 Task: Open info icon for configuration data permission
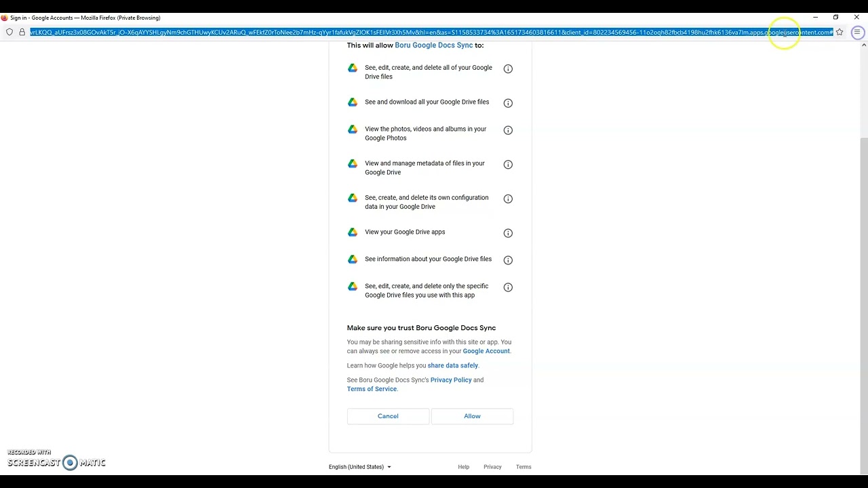point(508,199)
